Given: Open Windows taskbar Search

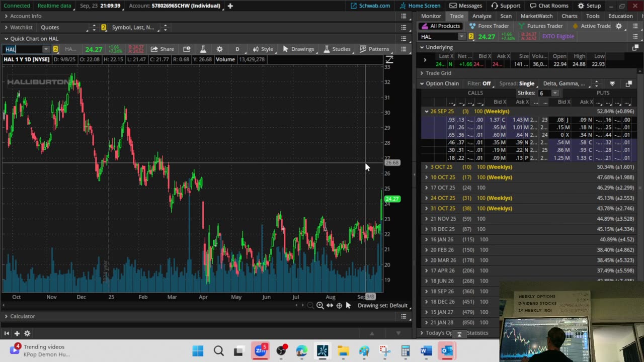Looking at the screenshot, I should (219, 351).
